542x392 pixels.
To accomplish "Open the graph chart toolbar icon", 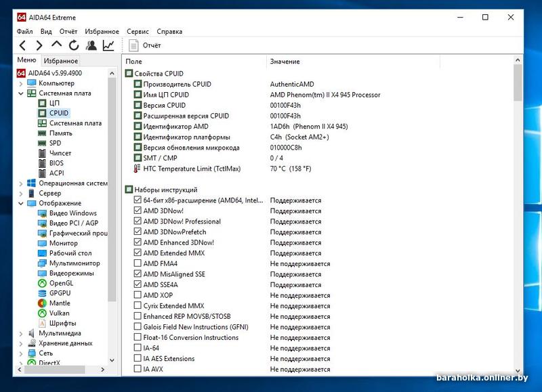I will pyautogui.click(x=108, y=45).
